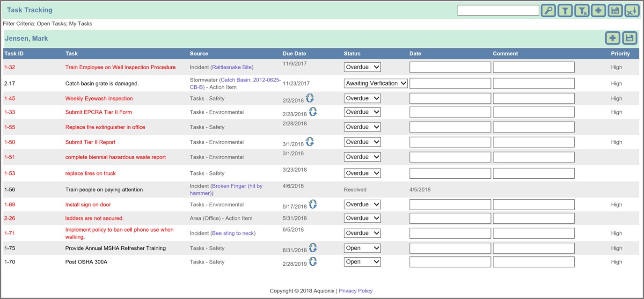Screen dimensions: 644x299
Task: Click Comment field for task 1-53
Action: [x=534, y=173]
